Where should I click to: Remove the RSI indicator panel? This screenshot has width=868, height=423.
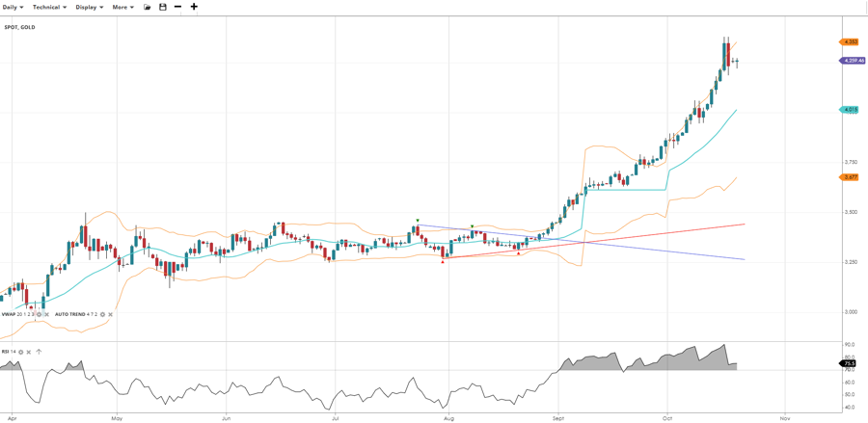29,352
